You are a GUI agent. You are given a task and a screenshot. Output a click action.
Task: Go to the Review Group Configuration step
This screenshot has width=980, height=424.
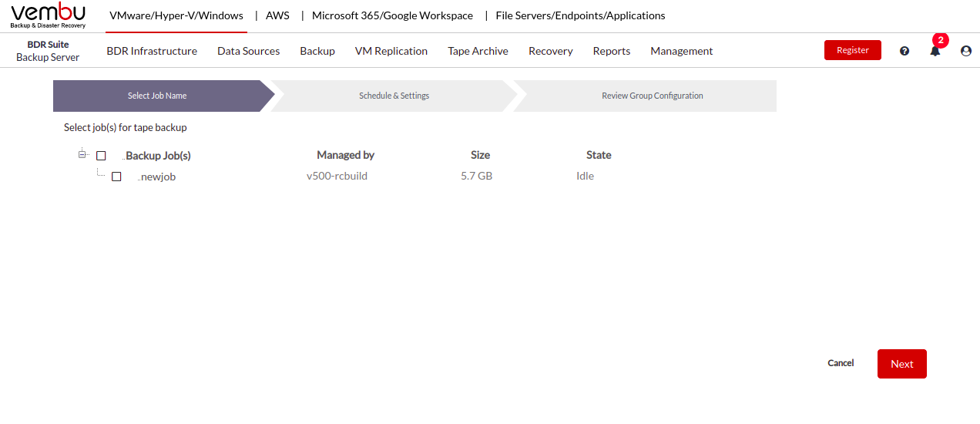[x=652, y=96]
